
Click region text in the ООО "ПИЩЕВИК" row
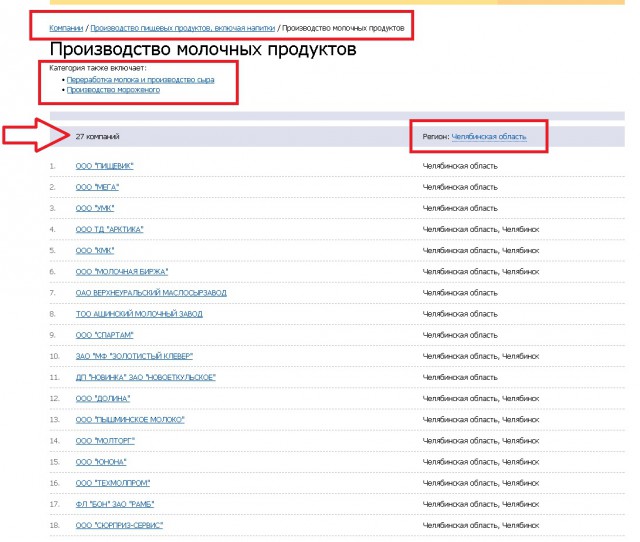tap(460, 166)
